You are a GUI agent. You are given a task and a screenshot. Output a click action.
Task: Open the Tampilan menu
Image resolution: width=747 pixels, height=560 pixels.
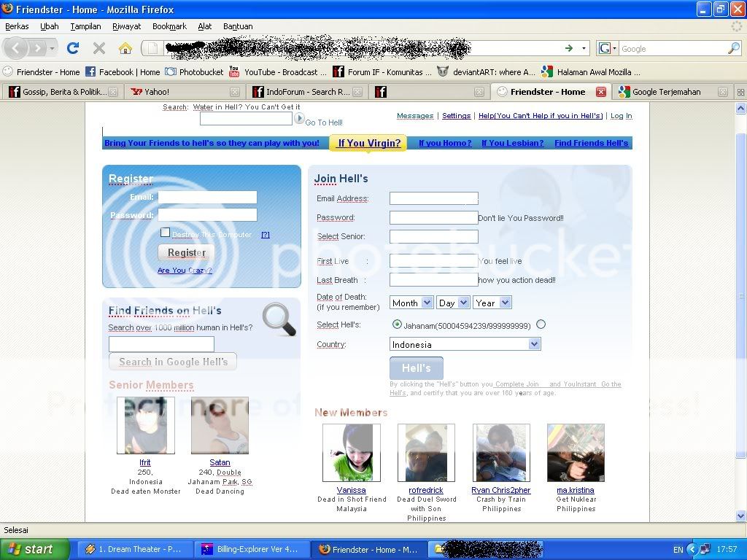click(x=86, y=26)
